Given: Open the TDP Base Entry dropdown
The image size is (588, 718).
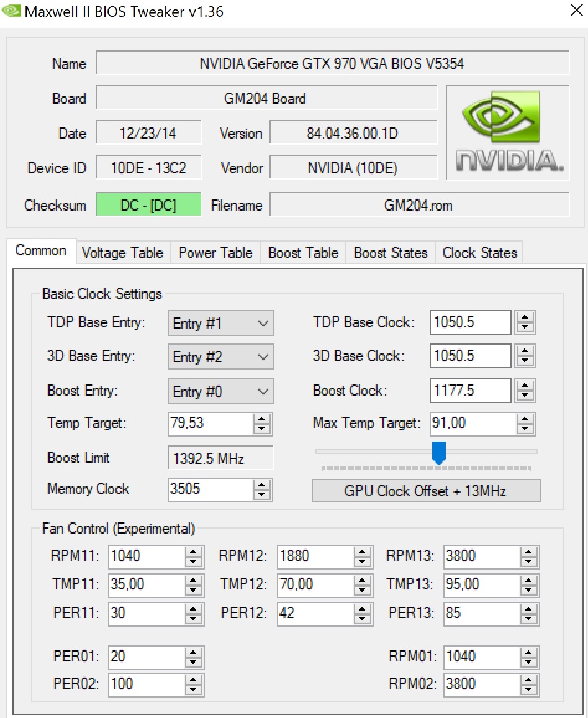Looking at the screenshot, I should click(220, 323).
